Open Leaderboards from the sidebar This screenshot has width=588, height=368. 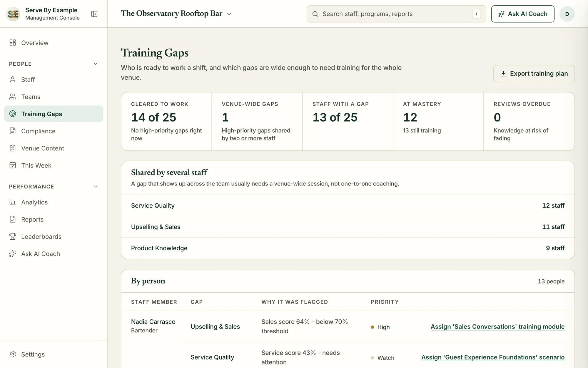(54, 236)
